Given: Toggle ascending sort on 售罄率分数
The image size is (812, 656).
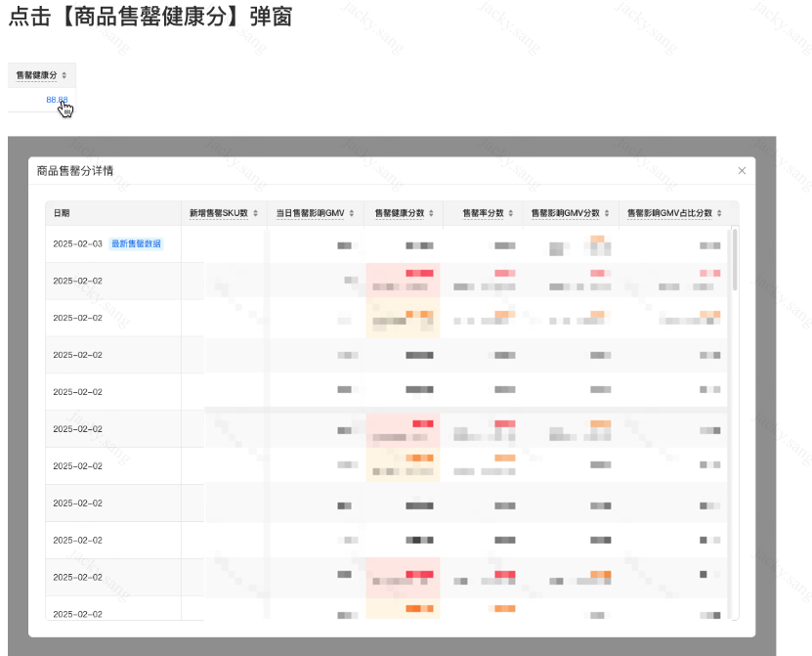Looking at the screenshot, I should tap(511, 212).
